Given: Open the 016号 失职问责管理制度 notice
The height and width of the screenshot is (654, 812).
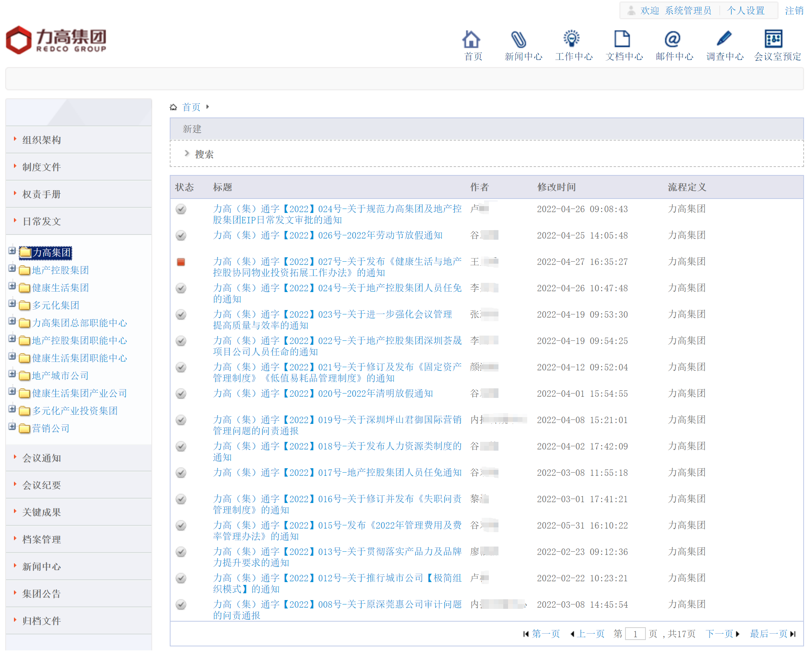Looking at the screenshot, I should (337, 504).
